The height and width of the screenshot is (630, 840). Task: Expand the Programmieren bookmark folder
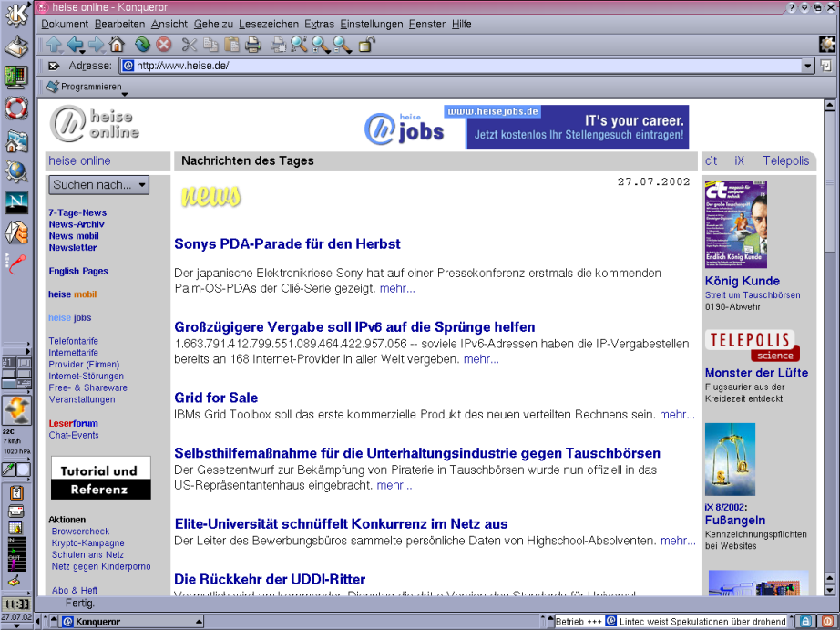tap(87, 88)
